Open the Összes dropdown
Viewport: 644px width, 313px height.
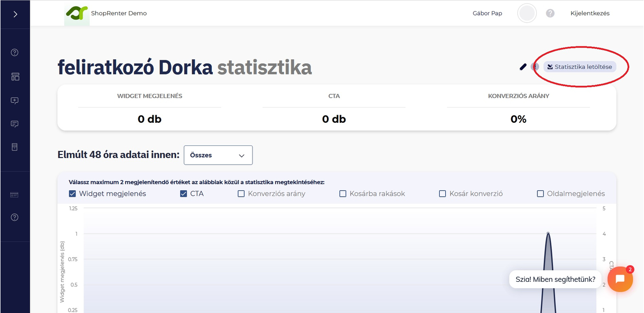(x=218, y=155)
